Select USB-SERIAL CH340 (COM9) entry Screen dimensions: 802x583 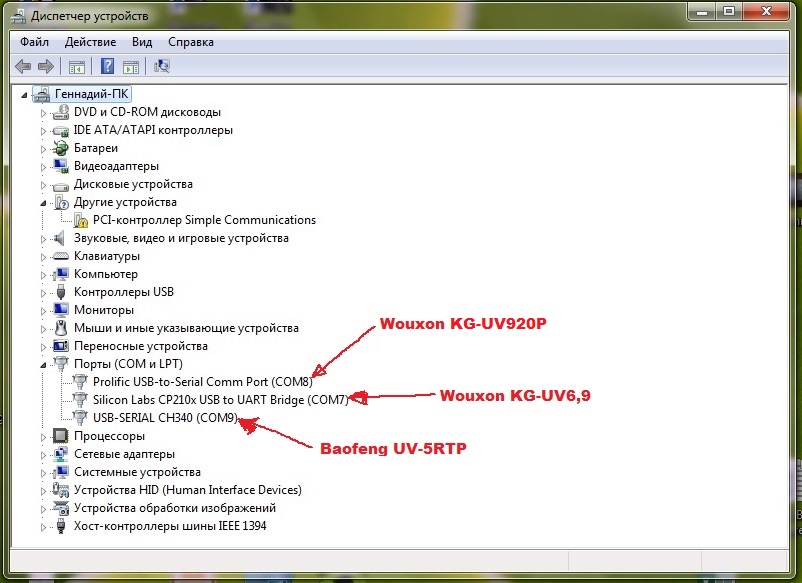point(165,418)
